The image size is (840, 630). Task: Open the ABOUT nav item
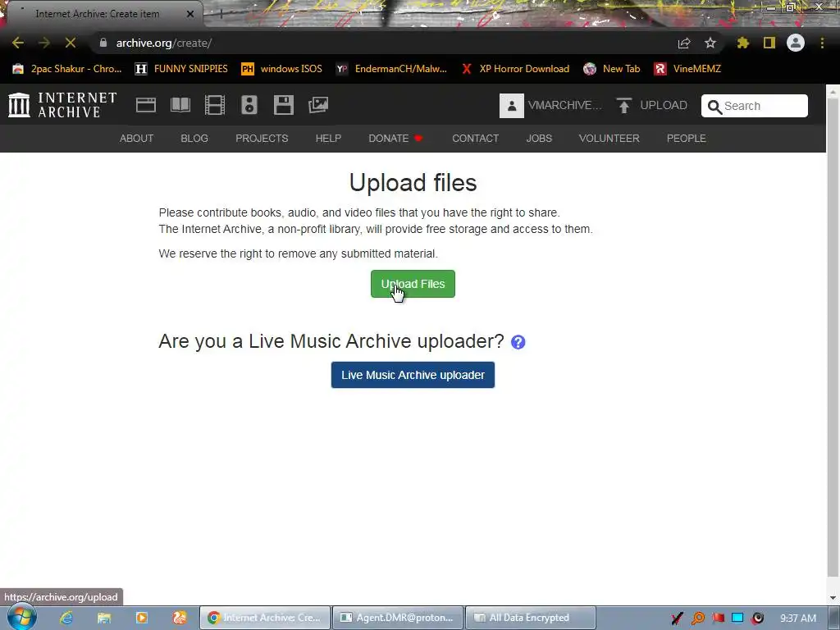click(137, 138)
